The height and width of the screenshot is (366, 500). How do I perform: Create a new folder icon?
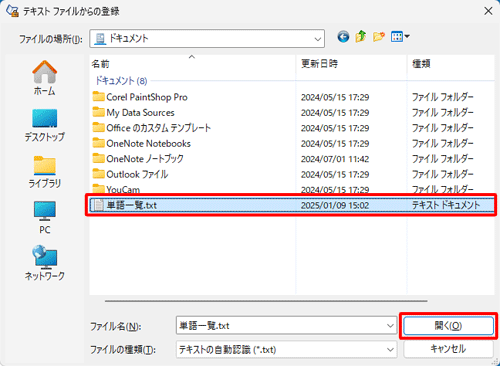click(379, 37)
